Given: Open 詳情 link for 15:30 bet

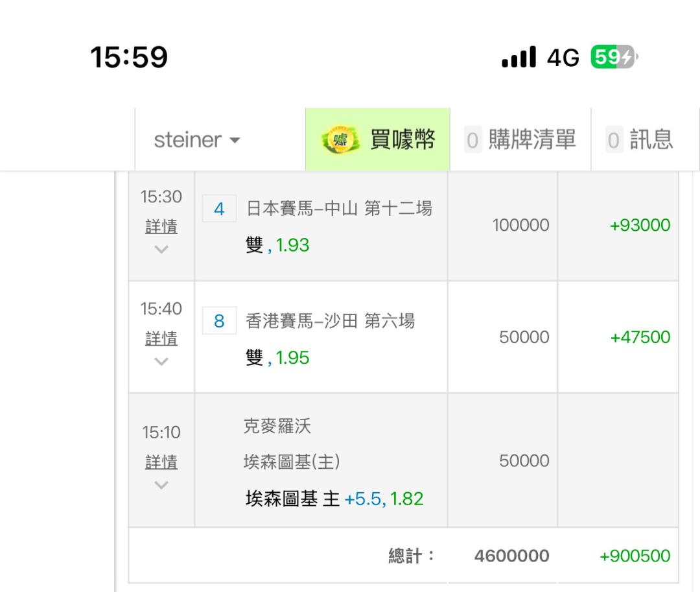Looking at the screenshot, I should point(161,227).
